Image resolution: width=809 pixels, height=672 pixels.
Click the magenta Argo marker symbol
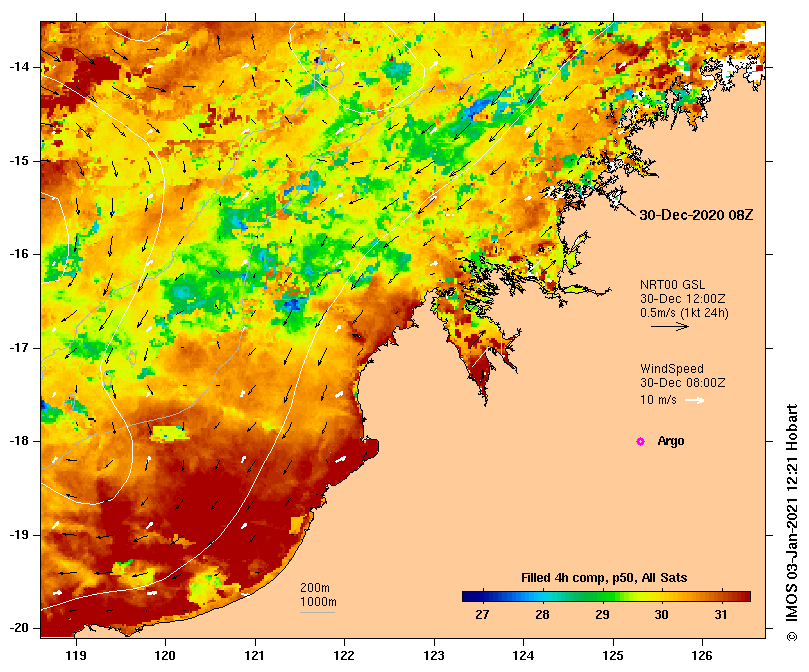pyautogui.click(x=640, y=441)
